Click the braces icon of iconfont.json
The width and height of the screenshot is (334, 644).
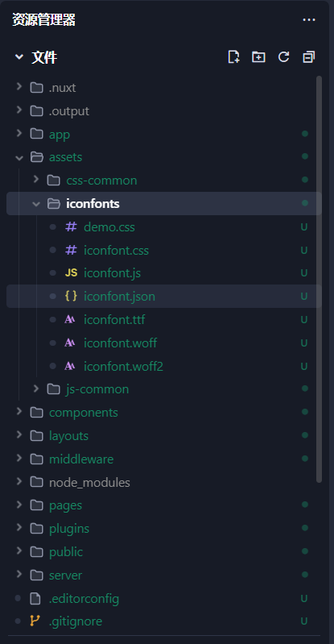71,296
